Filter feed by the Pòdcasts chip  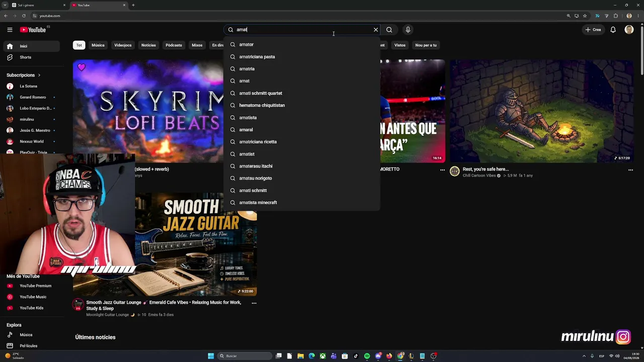pos(174,45)
